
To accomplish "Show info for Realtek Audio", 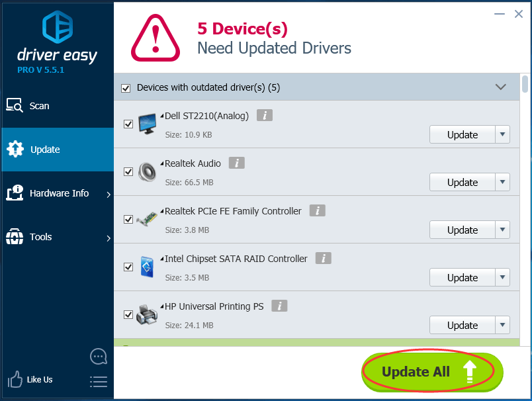I will tap(237, 163).
